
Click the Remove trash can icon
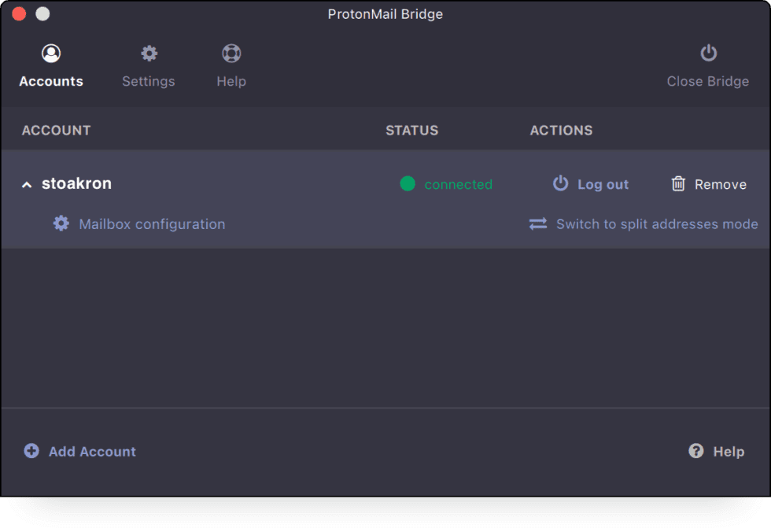coord(678,183)
